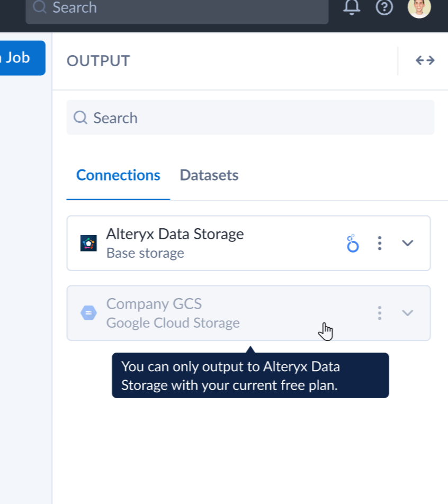Image resolution: width=448 pixels, height=504 pixels.
Task: Open the help question mark icon
Action: pyautogui.click(x=384, y=7)
